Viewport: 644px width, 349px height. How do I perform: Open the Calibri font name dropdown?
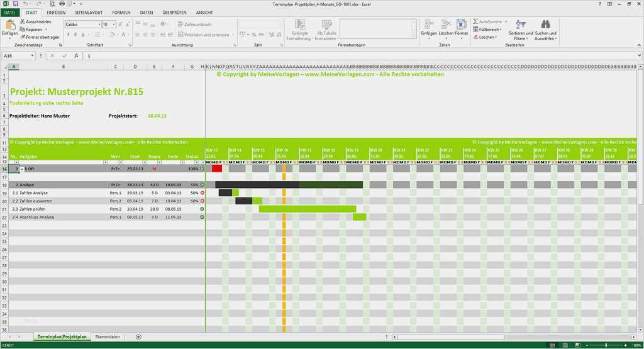tap(99, 25)
